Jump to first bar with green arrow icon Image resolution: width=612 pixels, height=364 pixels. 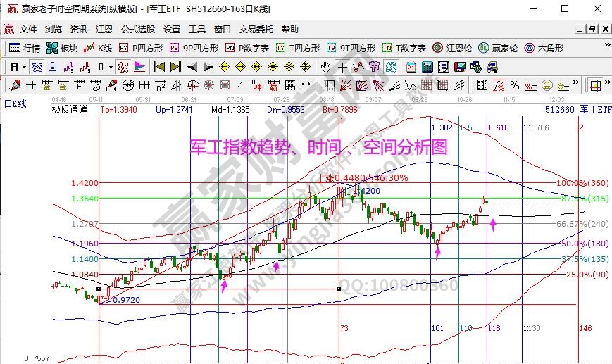159,67
